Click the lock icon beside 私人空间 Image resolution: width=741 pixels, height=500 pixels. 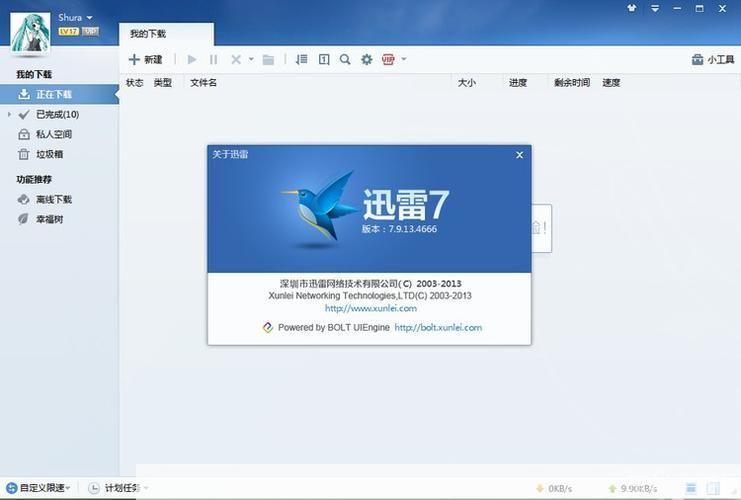pos(24,135)
